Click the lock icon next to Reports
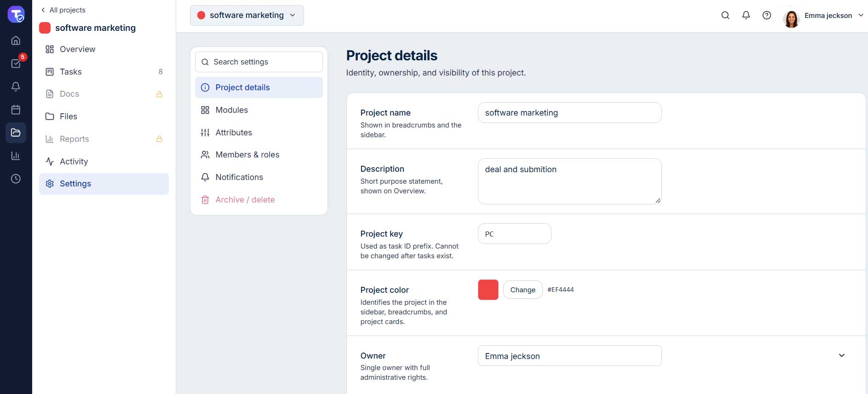Screen dimensions: 868x394 pyautogui.click(x=159, y=139)
